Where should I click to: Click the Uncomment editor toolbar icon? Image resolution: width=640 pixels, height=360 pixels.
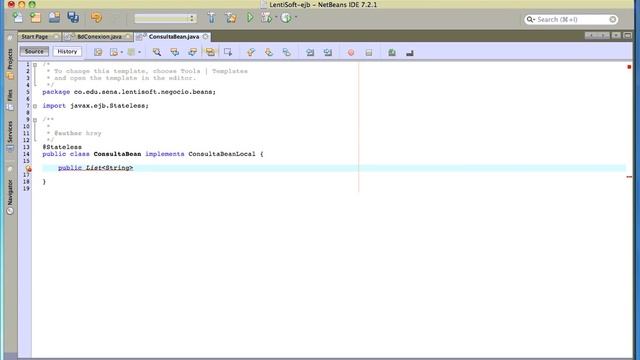coord(410,53)
